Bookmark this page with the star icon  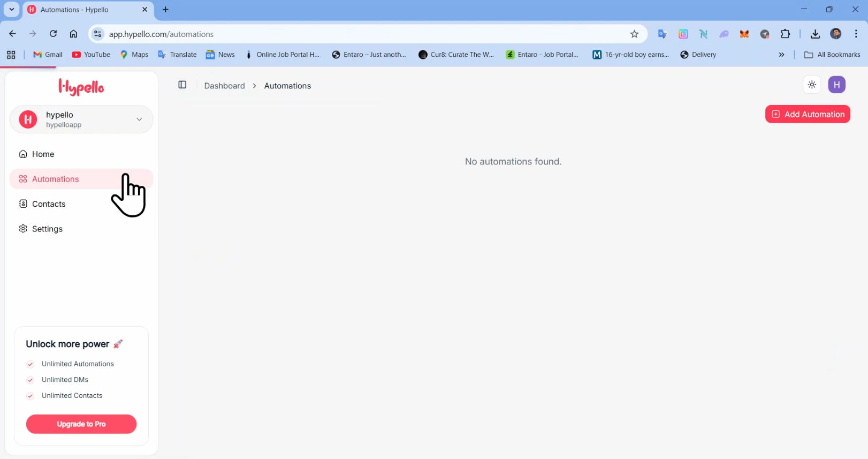click(634, 34)
